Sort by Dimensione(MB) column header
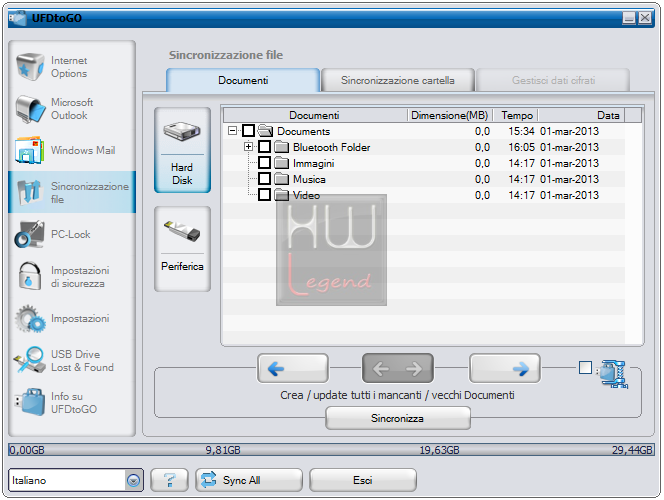Screen dimensions: 664x500 click(x=450, y=115)
